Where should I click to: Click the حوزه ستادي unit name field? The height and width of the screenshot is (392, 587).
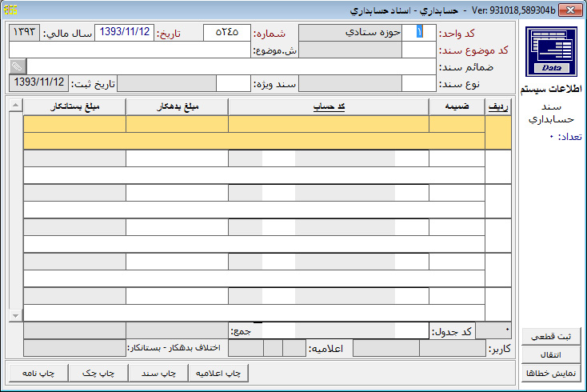pos(350,33)
